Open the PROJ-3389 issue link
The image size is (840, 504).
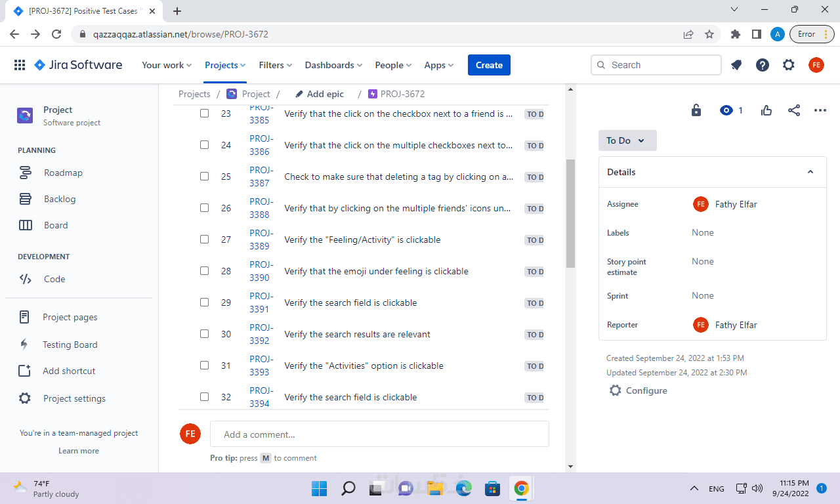coord(261,240)
